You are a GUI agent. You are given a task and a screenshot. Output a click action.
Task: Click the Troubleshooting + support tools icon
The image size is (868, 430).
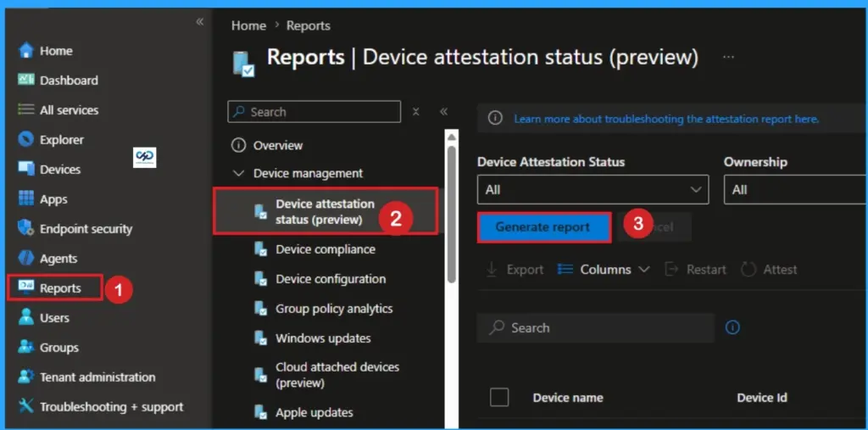coord(26,407)
